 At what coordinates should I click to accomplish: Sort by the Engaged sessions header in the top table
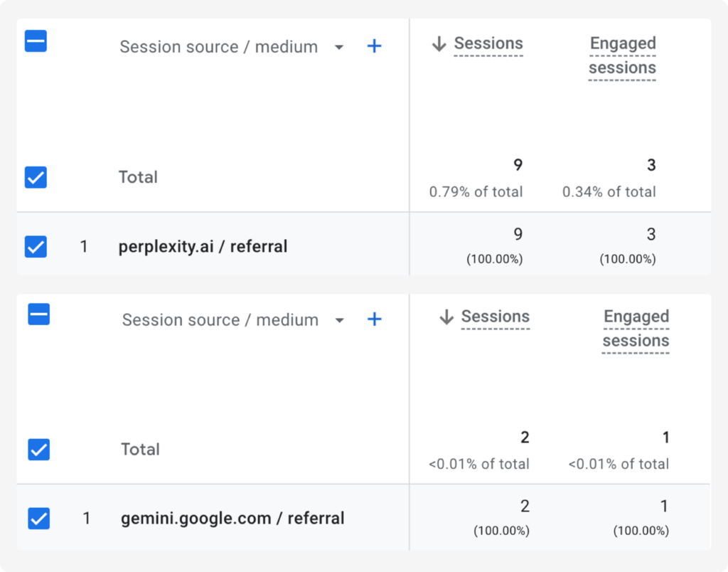pos(622,55)
